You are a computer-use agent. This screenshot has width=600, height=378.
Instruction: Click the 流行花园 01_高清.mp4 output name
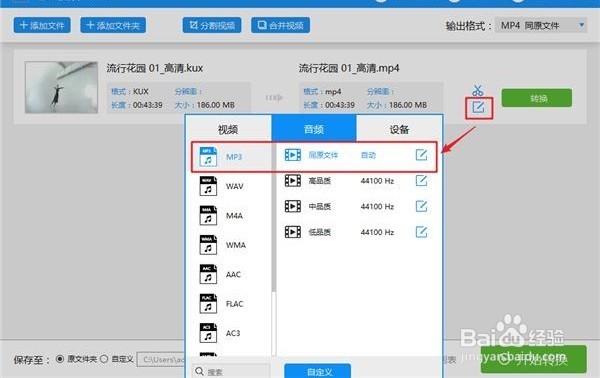tap(349, 68)
